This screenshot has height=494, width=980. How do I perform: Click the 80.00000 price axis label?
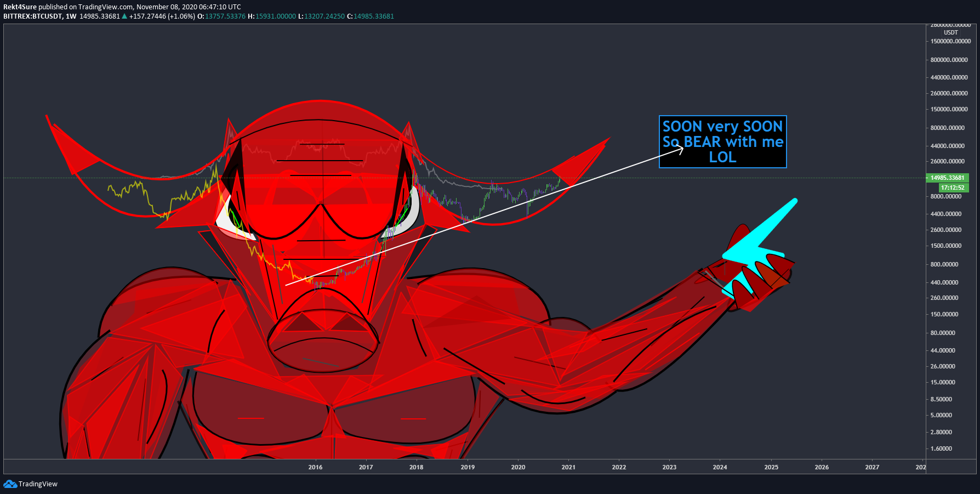[943, 333]
